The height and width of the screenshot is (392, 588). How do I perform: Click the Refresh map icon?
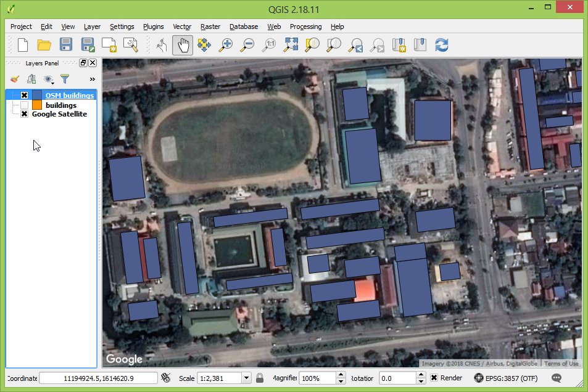coord(441,45)
